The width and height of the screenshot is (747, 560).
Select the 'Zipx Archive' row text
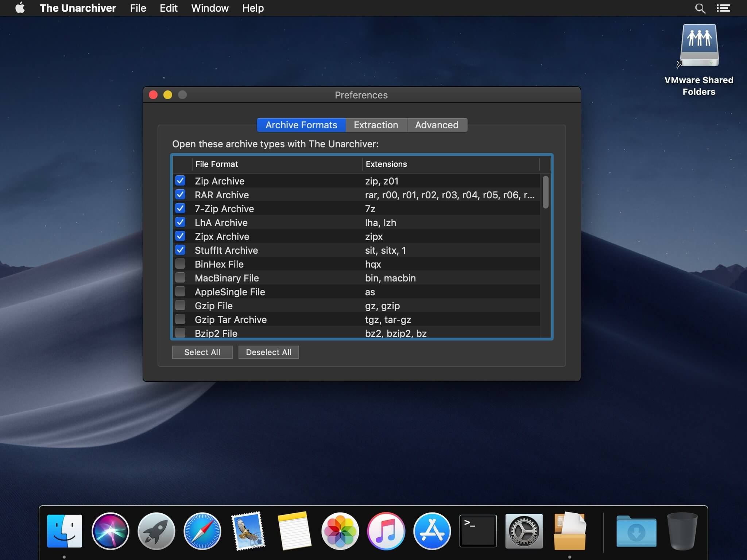click(222, 236)
